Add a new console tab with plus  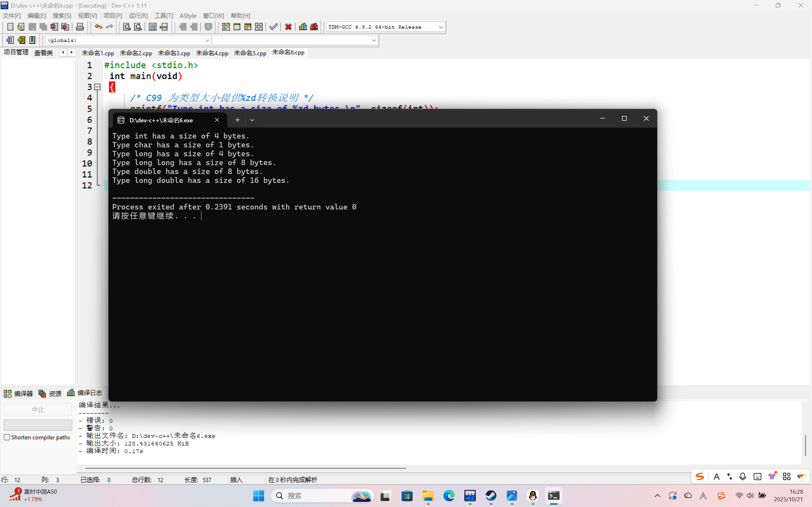[238, 120]
